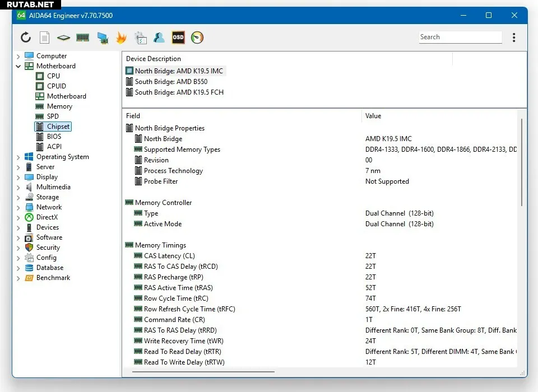
Task: Click the Search input field
Action: pyautogui.click(x=461, y=37)
